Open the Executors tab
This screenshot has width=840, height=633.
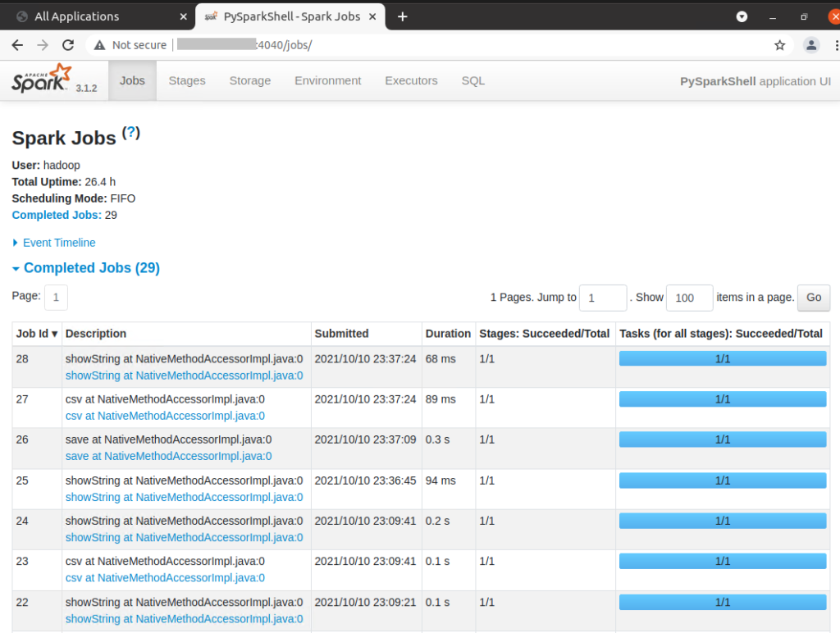point(411,80)
